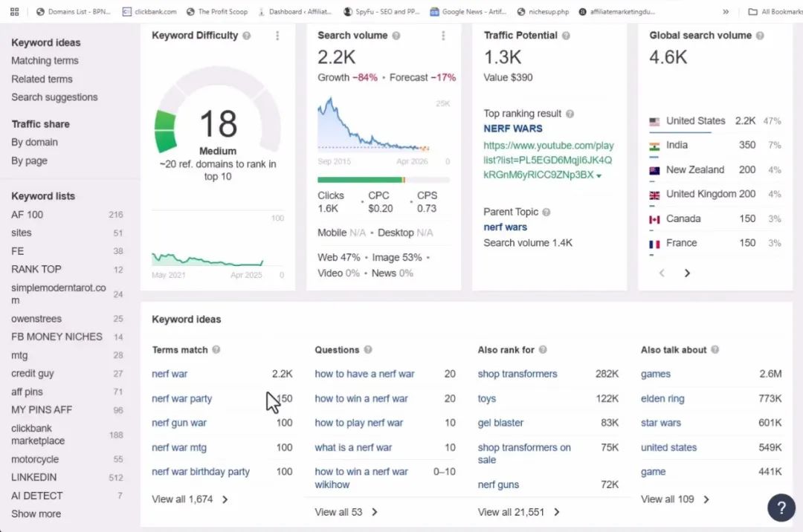Show more keyword lists in sidebar
This screenshot has height=532, width=803.
36,513
